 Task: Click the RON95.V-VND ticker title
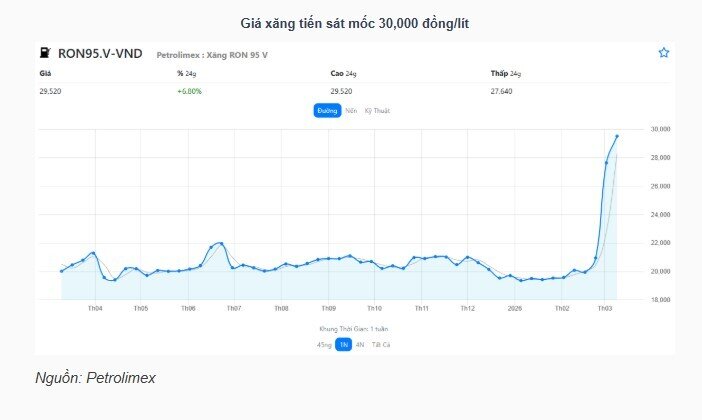tap(100, 53)
